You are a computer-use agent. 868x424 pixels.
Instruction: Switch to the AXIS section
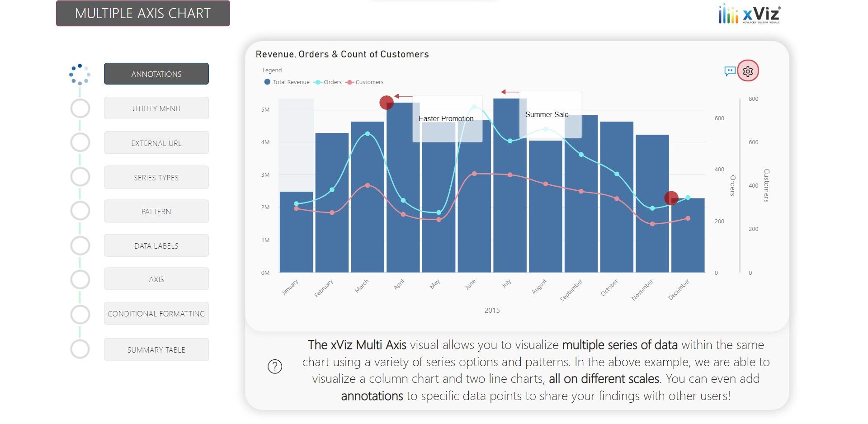pyautogui.click(x=156, y=279)
